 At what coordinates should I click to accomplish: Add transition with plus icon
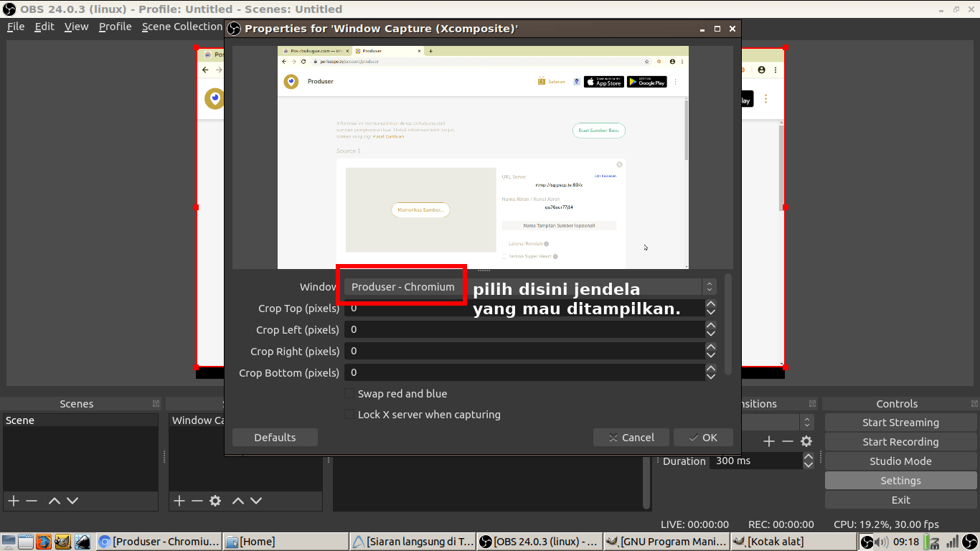pyautogui.click(x=769, y=441)
